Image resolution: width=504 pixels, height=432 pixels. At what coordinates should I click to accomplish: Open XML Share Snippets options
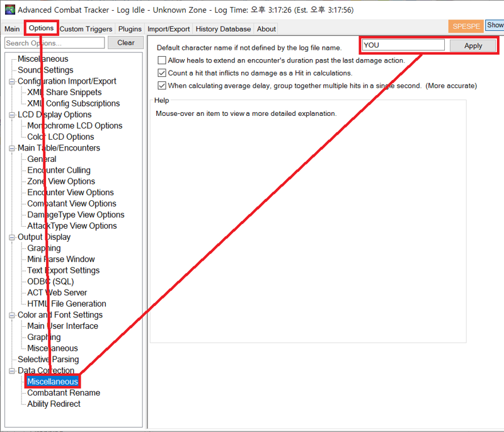(64, 92)
